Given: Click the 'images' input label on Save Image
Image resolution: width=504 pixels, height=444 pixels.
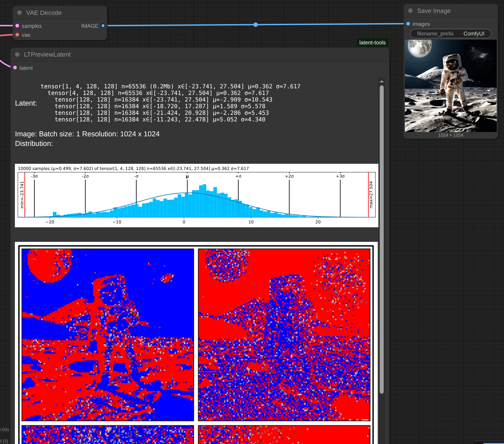Looking at the screenshot, I should tap(421, 24).
